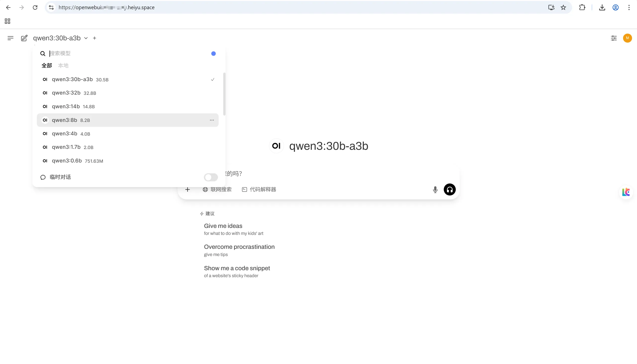
Task: Open the more options for qwen3:8b
Action: pos(212,120)
